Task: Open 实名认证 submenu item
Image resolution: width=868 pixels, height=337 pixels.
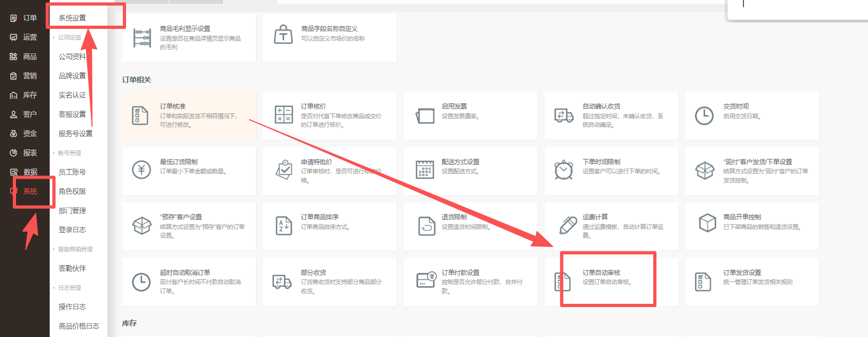Action: (x=72, y=95)
